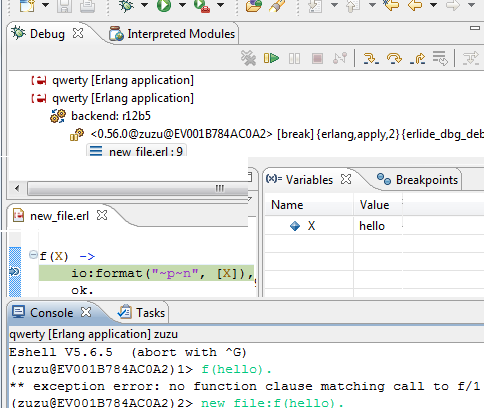Screen dimensions: 484x408
Task: Click the hello value cell
Action: click(x=372, y=226)
